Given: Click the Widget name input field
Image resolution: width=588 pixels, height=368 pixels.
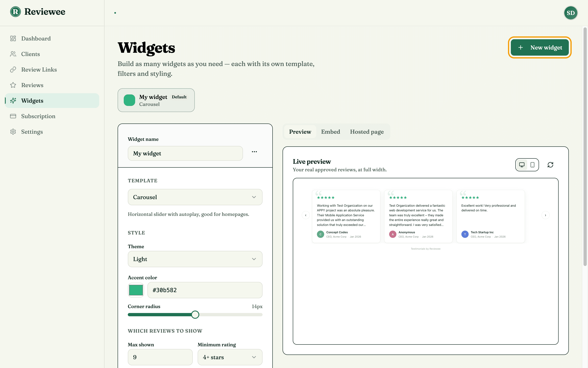Looking at the screenshot, I should click(x=185, y=153).
